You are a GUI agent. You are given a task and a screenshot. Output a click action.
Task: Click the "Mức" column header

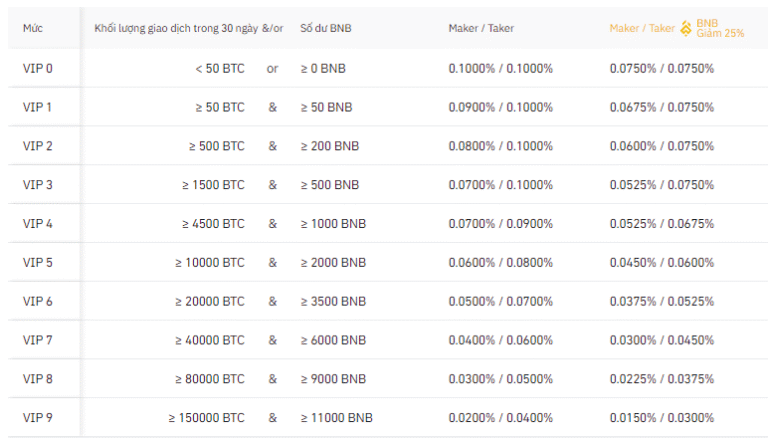coord(32,28)
